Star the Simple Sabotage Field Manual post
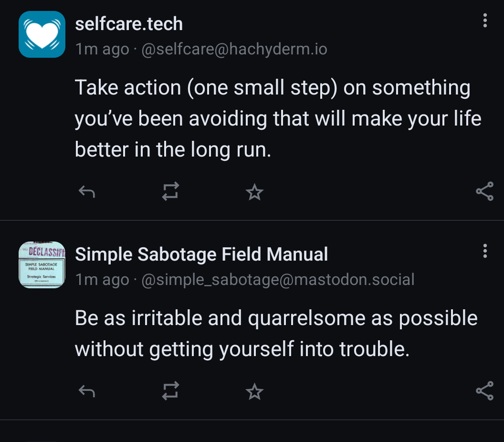The width and height of the screenshot is (504, 442). click(254, 391)
